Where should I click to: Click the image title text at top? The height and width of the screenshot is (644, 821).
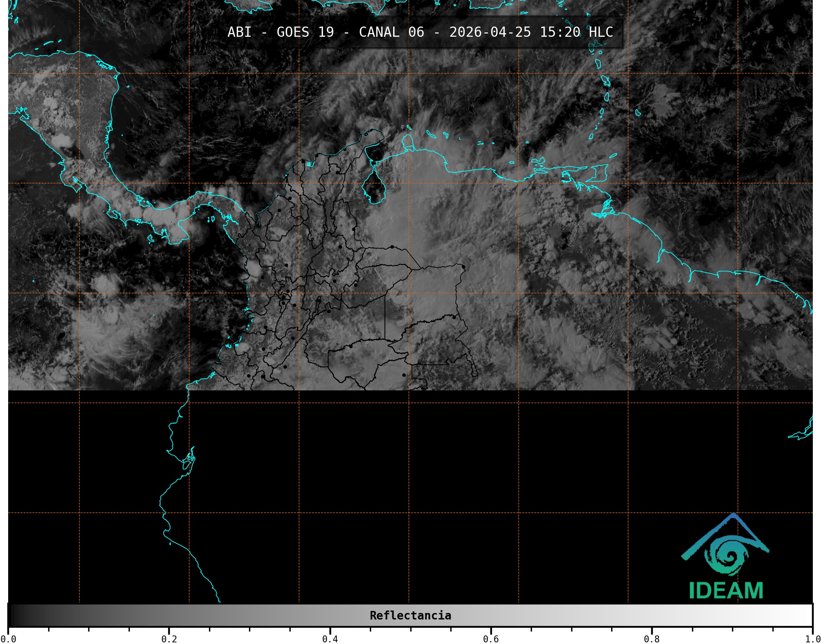420,32
